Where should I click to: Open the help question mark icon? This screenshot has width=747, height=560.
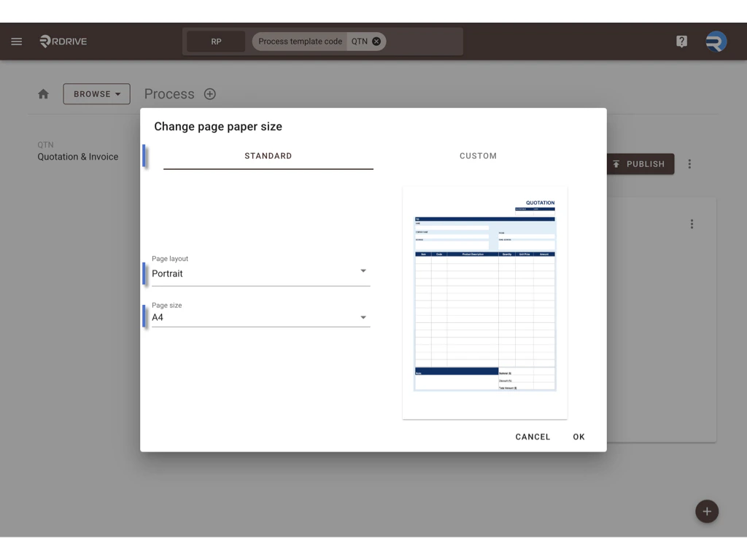[681, 42]
